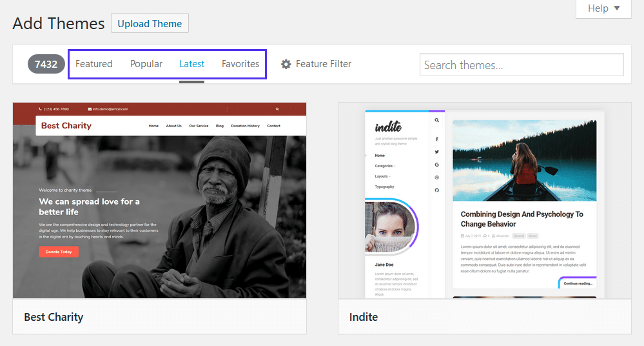644x346 pixels.
Task: Expand Categories in the Indite preview menu
Action: point(385,166)
